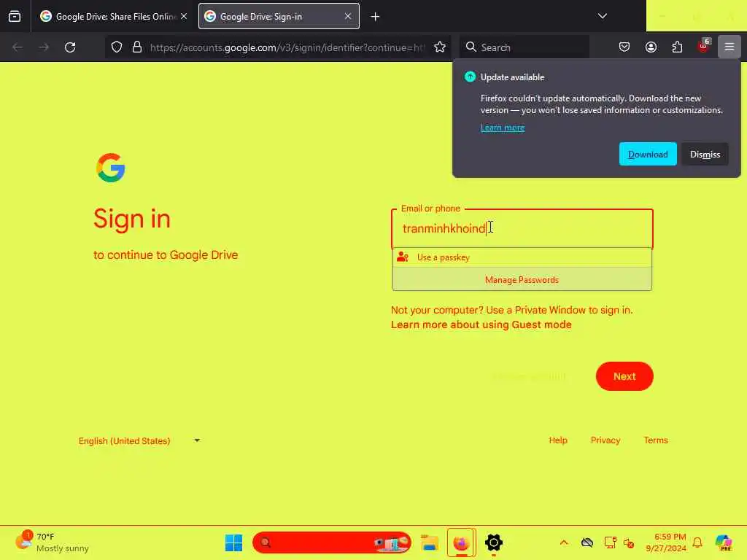Reload the current page
747x560 pixels.
point(70,47)
